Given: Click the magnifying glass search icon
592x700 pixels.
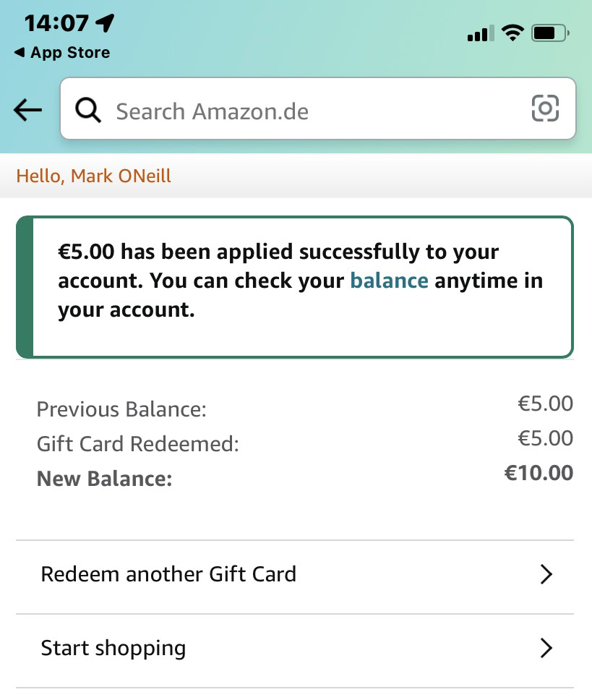Looking at the screenshot, I should point(88,111).
